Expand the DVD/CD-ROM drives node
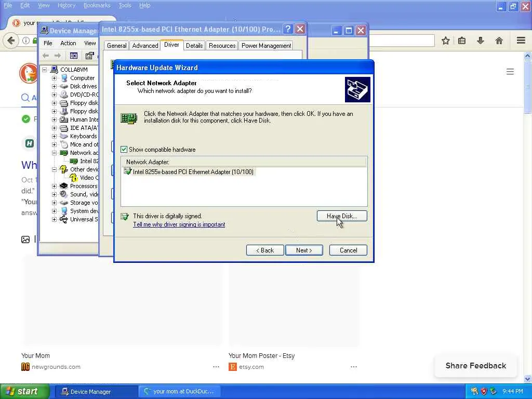 [54, 95]
